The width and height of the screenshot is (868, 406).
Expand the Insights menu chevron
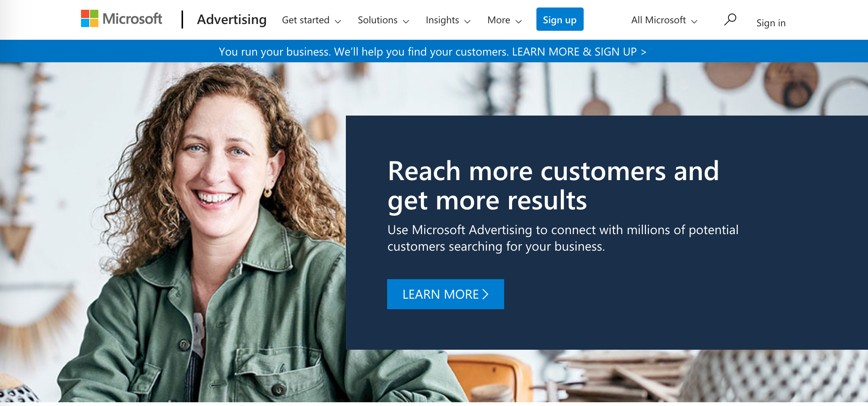pos(467,21)
